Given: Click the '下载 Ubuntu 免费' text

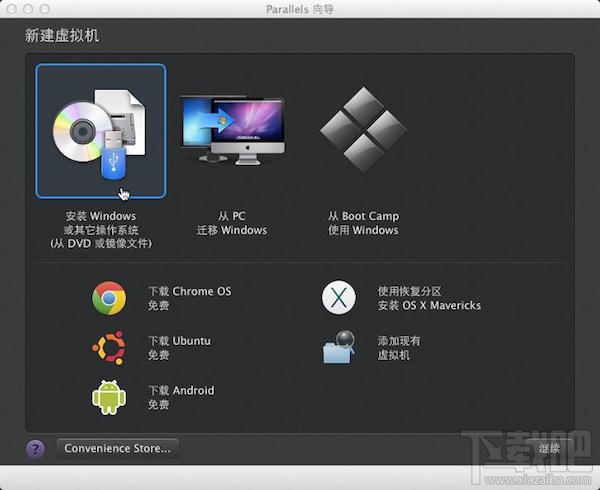Looking at the screenshot, I should [x=179, y=348].
